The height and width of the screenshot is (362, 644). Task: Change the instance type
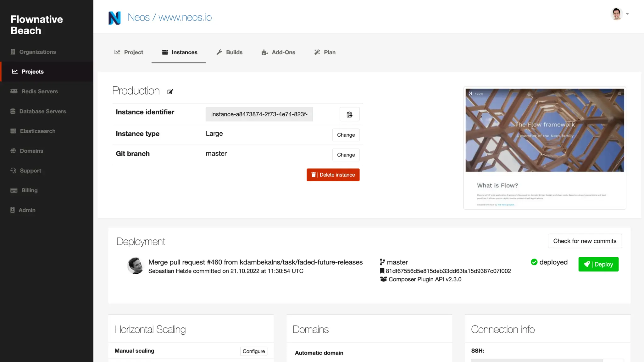(x=346, y=135)
